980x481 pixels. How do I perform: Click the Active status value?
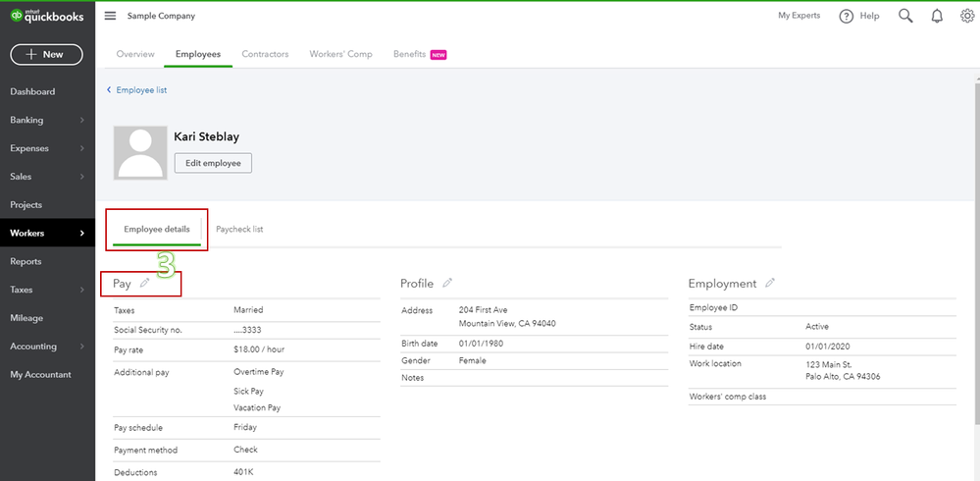click(x=817, y=327)
